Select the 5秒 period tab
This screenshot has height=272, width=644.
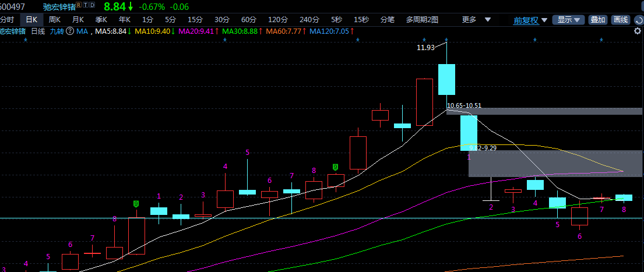(336, 20)
